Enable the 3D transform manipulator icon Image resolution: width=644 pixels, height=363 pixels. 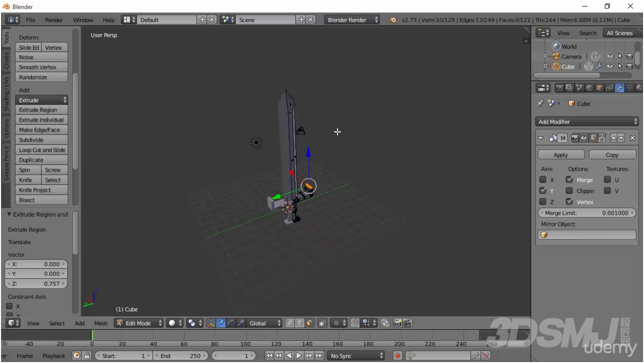coord(211,323)
